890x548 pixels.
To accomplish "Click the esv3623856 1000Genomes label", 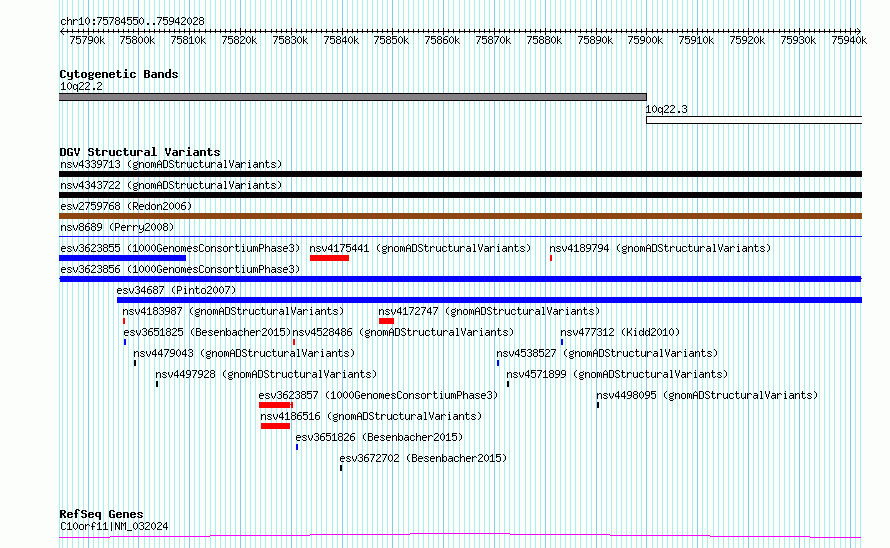I will tap(180, 270).
